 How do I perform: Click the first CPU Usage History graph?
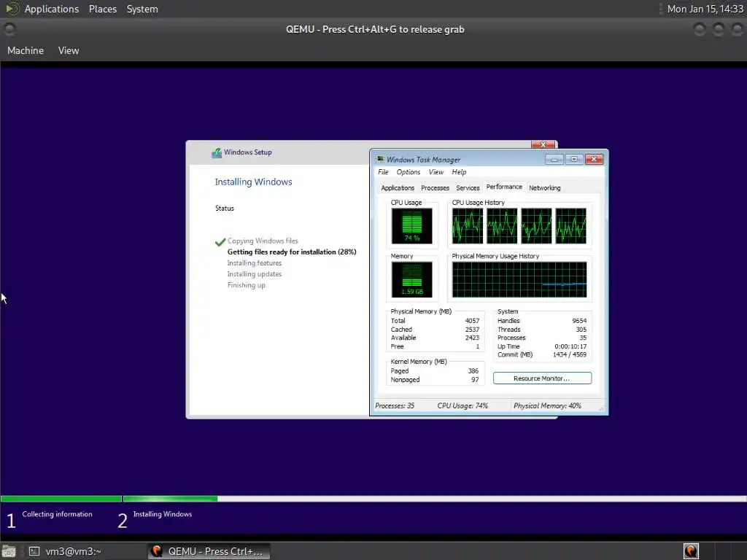468,226
